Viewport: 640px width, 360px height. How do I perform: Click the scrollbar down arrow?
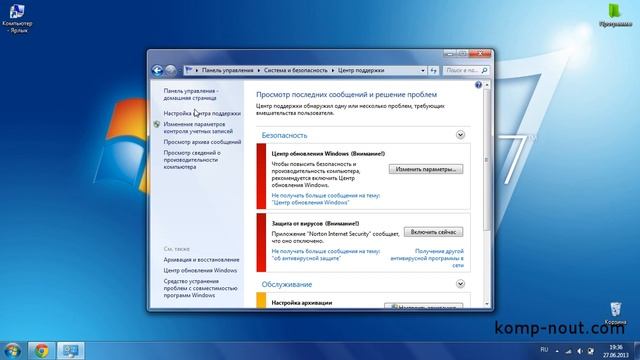(x=486, y=304)
